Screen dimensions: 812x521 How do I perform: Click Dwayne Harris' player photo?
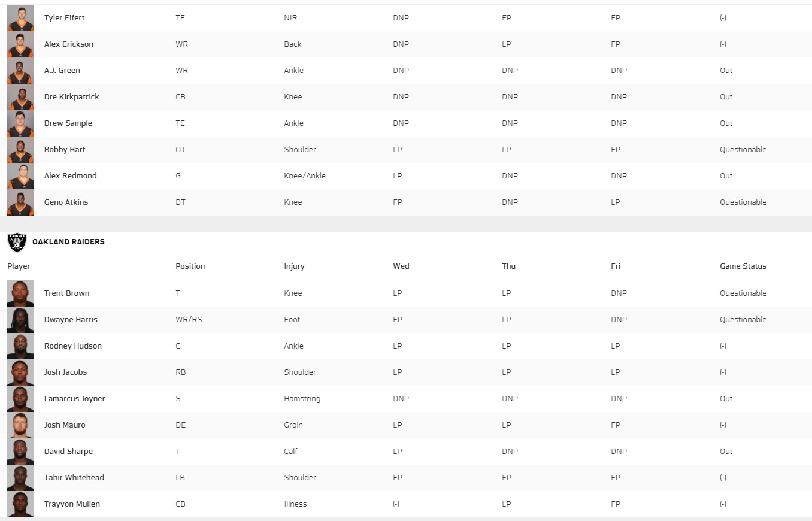(20, 320)
